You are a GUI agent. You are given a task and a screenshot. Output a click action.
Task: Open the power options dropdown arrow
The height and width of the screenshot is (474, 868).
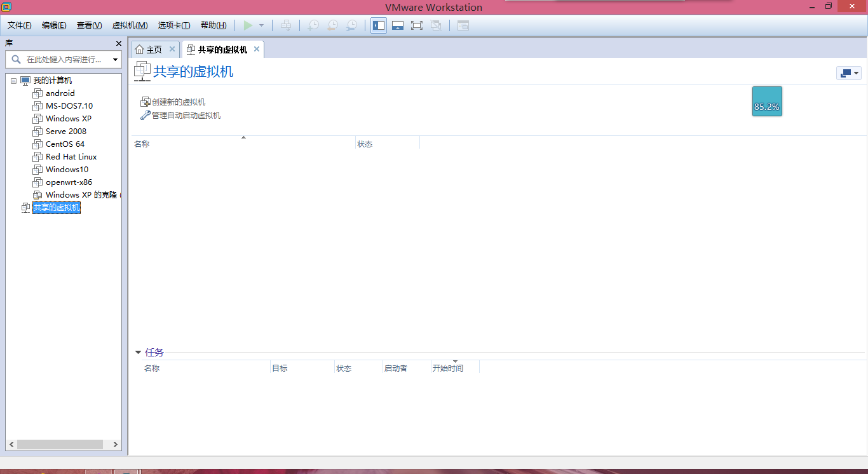click(x=261, y=25)
